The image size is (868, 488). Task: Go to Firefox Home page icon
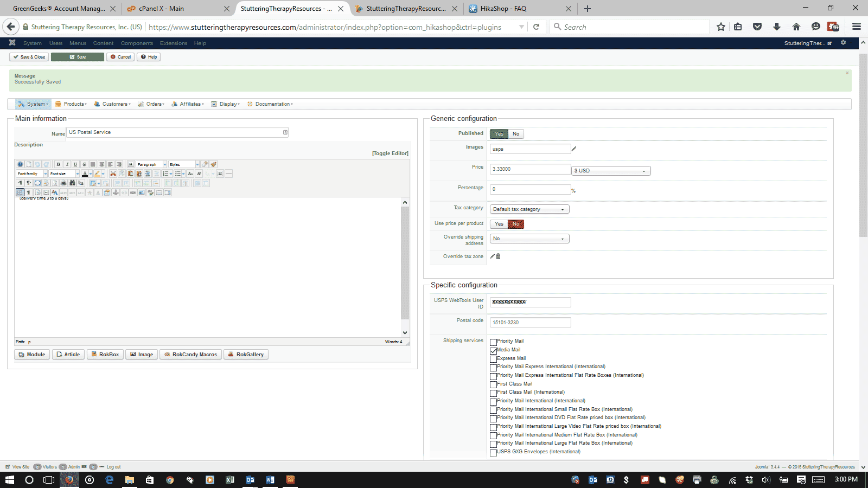pyautogui.click(x=796, y=27)
